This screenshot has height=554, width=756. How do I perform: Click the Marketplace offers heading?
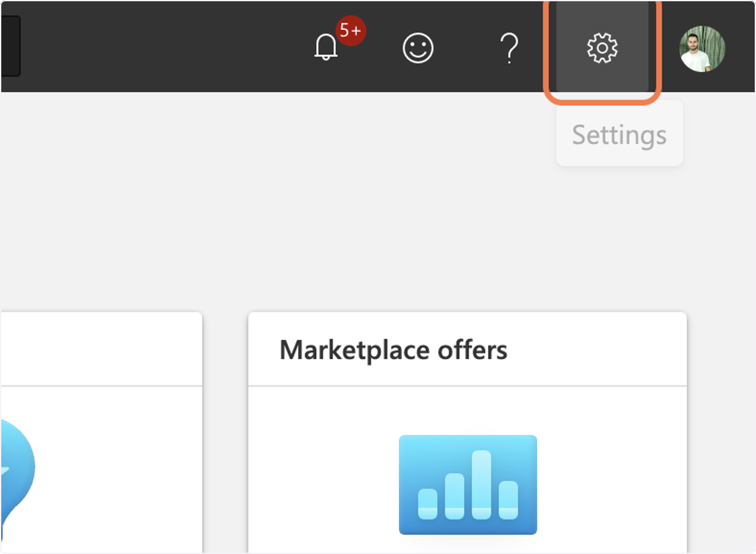point(394,349)
